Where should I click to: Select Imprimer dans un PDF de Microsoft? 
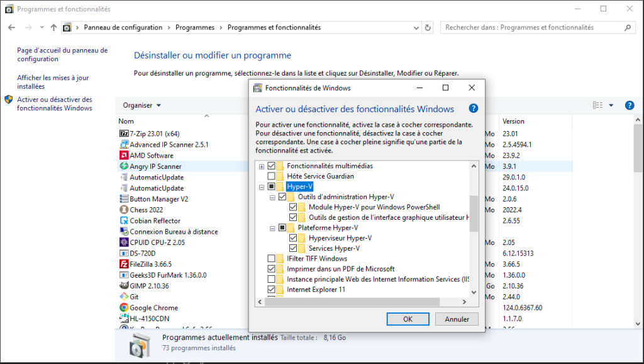click(x=340, y=268)
